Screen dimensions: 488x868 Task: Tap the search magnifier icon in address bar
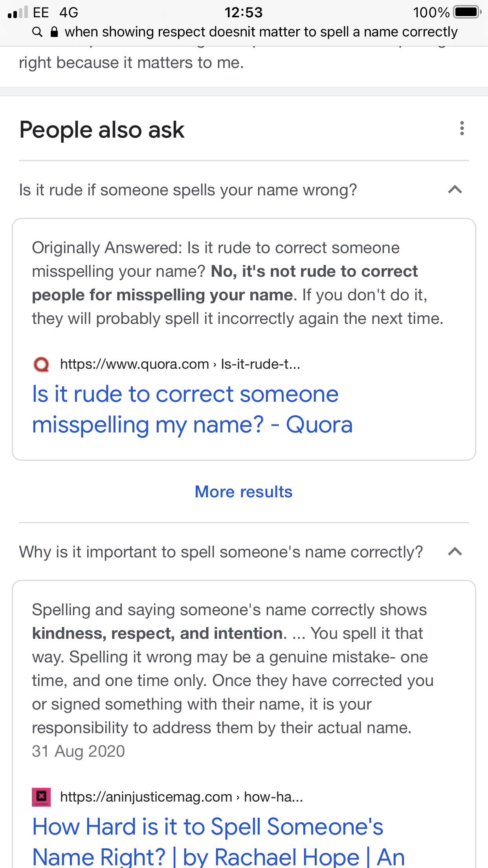pos(37,32)
